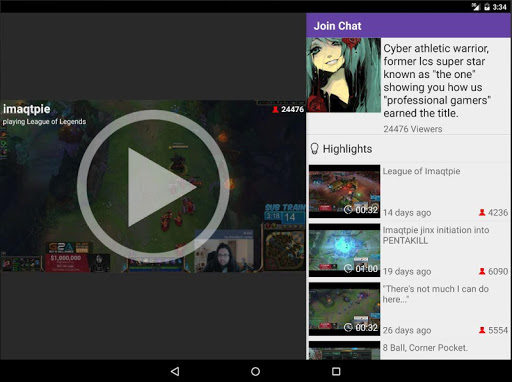Screen dimensions: 512x382
Task: Tap the Android back navigation icon
Action: pyautogui.click(x=175, y=371)
